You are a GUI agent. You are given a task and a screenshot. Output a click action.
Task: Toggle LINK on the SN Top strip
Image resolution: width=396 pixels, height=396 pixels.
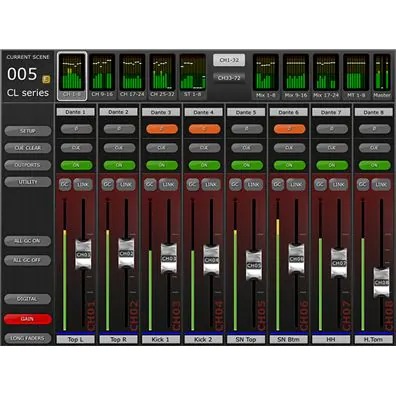[254, 184]
